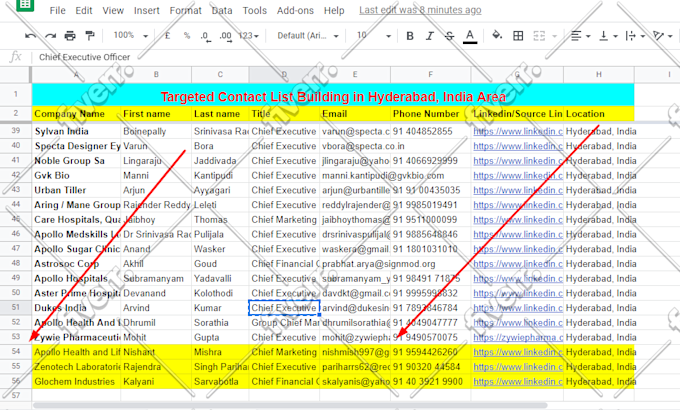Open horizontal align dropdown
The image size is (680, 410).
(580, 36)
